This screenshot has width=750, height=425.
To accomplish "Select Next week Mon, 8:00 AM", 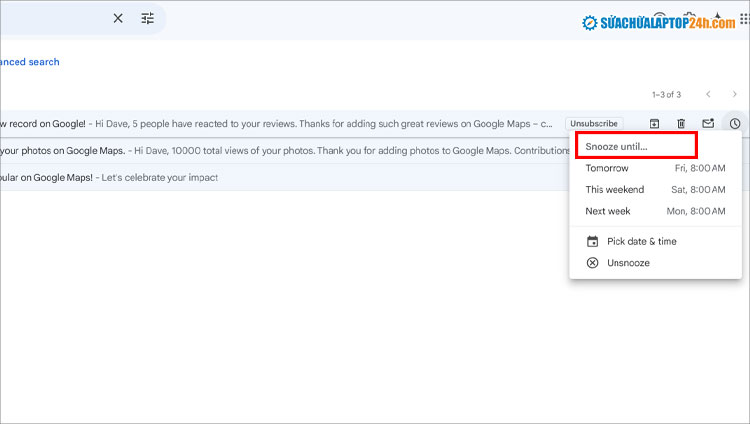I will (655, 211).
